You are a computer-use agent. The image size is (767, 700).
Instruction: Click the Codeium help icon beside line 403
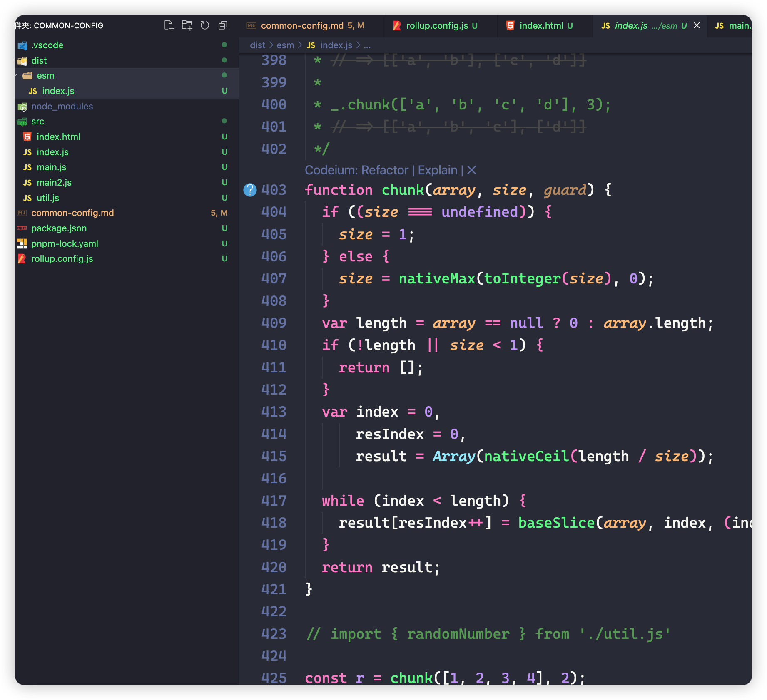coord(250,190)
